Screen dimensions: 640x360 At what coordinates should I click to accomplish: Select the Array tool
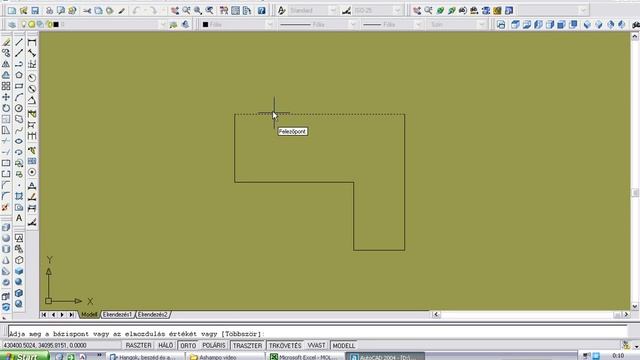tap(6, 86)
